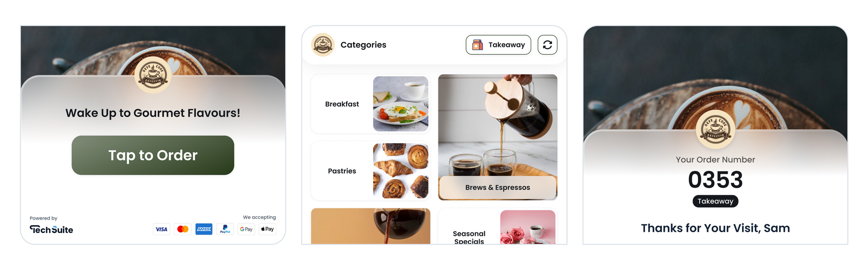Click the Google Pay icon
Image resolution: width=868 pixels, height=265 pixels.
[x=246, y=229]
